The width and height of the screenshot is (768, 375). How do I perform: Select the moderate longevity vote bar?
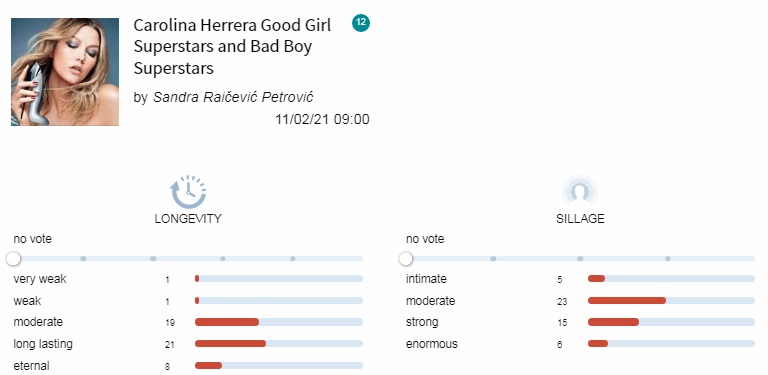279,322
